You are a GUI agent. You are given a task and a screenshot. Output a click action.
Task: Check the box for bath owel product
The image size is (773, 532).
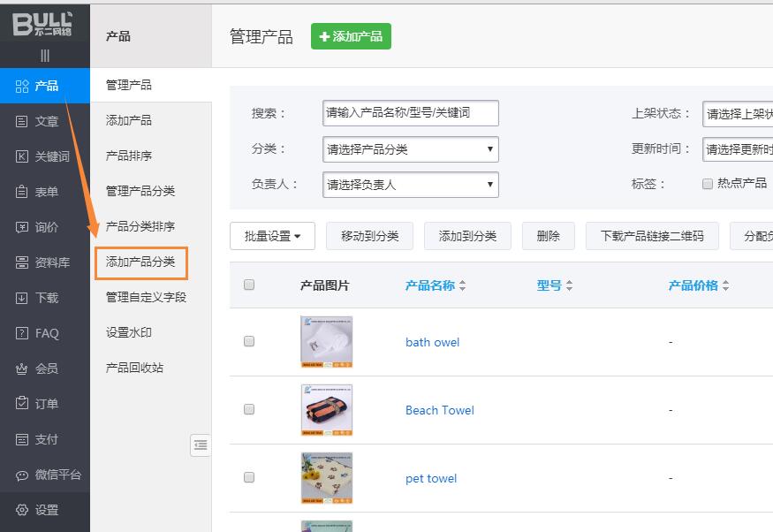click(x=249, y=341)
